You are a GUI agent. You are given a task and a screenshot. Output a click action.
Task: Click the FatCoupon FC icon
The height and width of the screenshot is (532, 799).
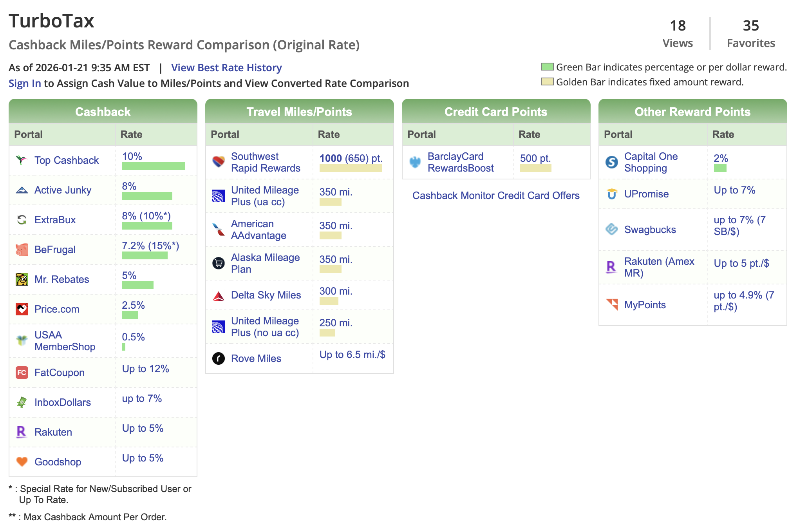click(22, 372)
